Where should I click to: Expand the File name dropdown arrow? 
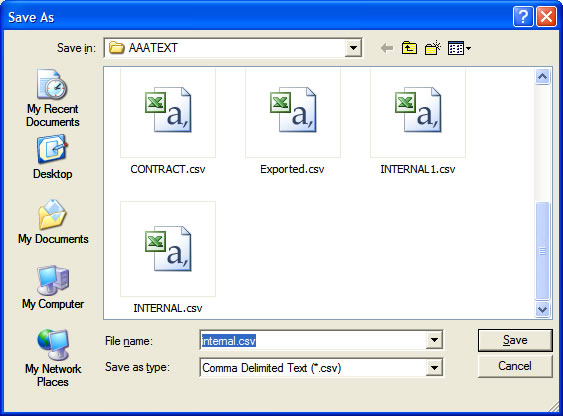point(434,340)
